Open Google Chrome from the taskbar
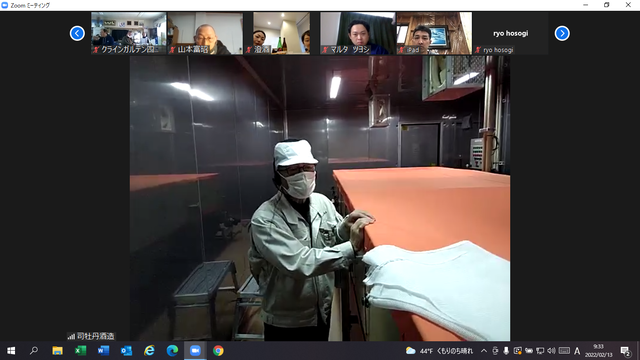Viewport: 640px width, 360px height. 218,351
